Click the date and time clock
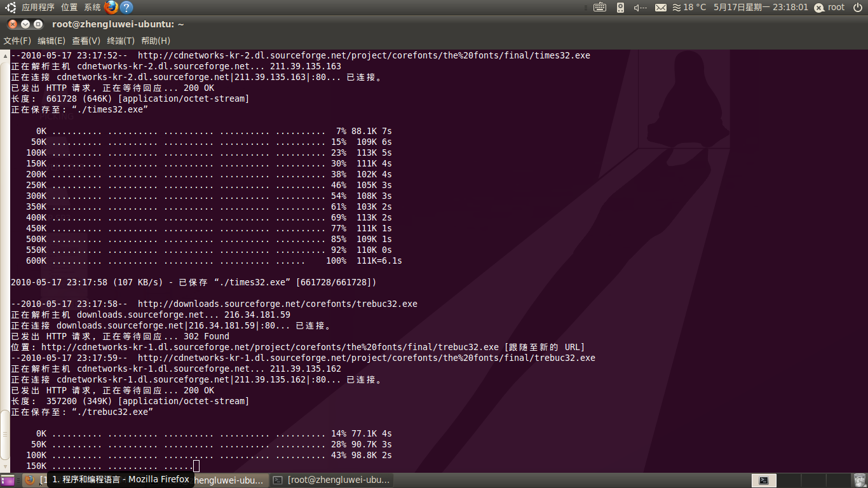Screen dimensions: 868x488 click(x=761, y=8)
